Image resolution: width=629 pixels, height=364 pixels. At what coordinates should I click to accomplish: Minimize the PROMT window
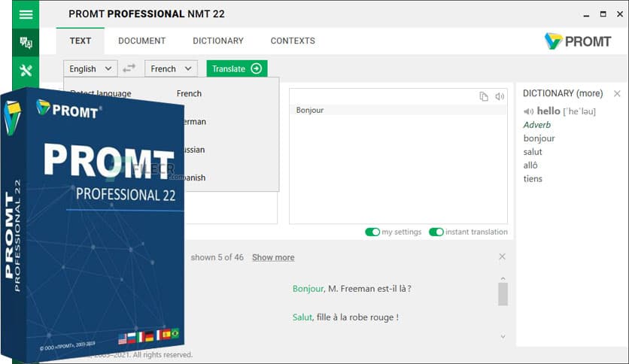tap(586, 14)
